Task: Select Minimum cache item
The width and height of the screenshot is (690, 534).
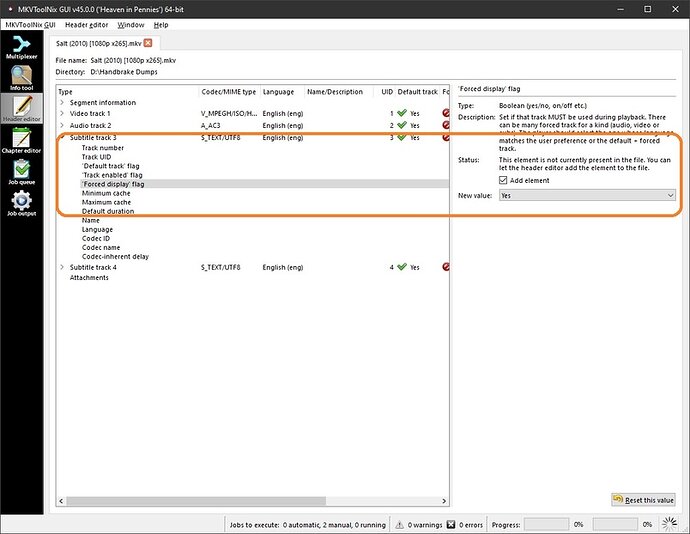Action: [x=106, y=193]
